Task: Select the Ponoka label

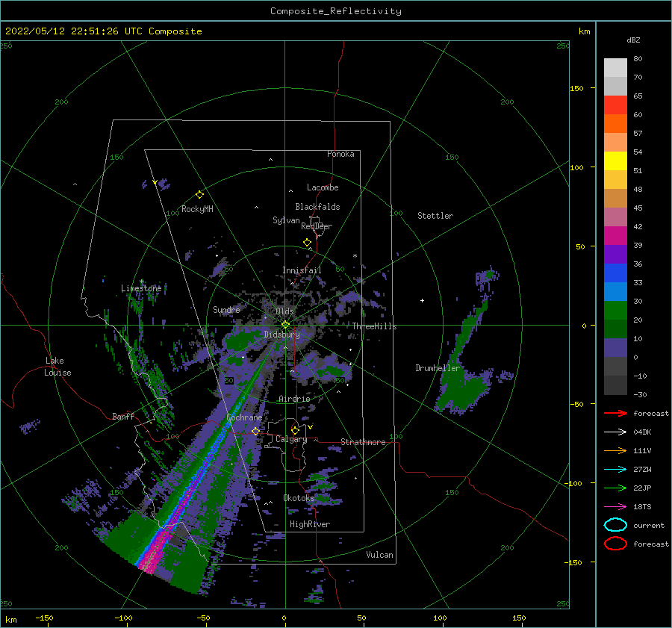Action: tap(340, 154)
